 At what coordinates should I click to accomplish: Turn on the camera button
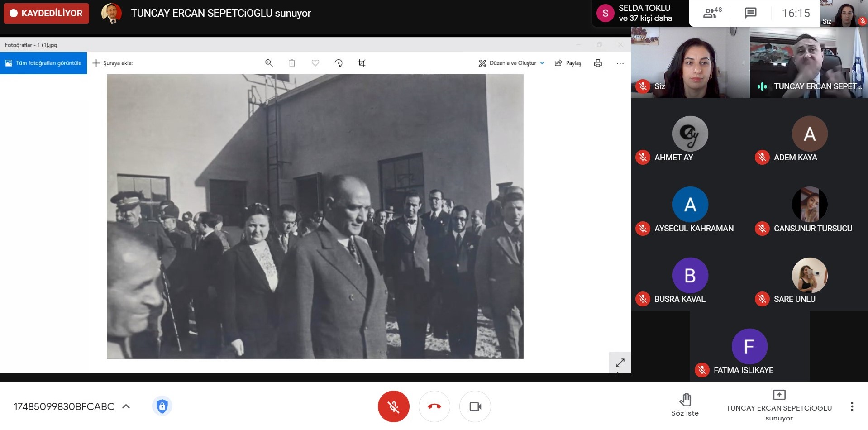475,406
